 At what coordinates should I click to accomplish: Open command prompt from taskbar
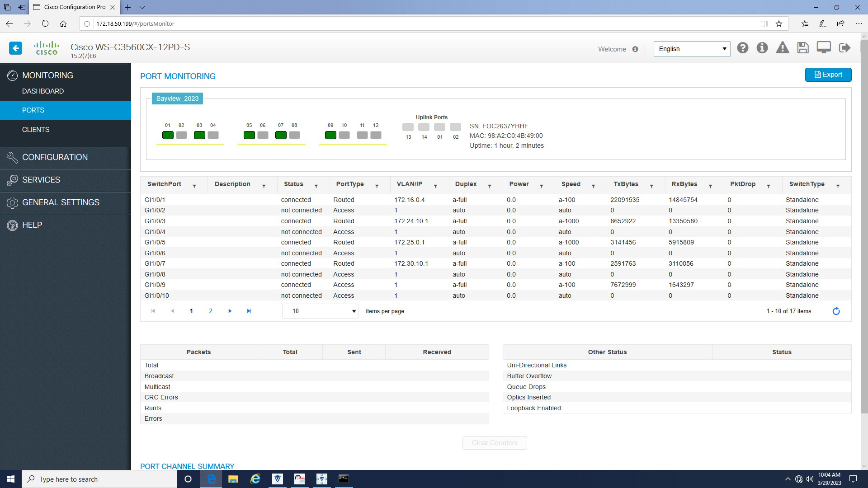click(x=344, y=479)
